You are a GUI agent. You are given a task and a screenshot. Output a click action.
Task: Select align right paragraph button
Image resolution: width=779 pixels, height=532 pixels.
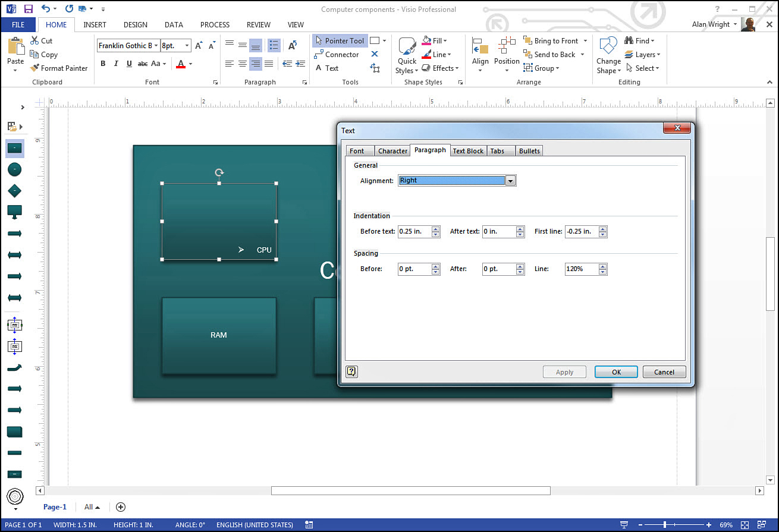tap(255, 64)
